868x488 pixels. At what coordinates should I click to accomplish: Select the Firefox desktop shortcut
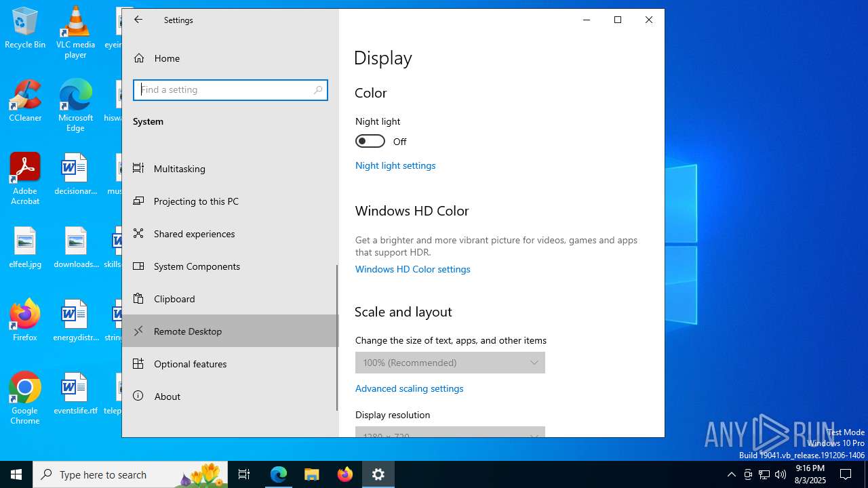[x=25, y=320]
